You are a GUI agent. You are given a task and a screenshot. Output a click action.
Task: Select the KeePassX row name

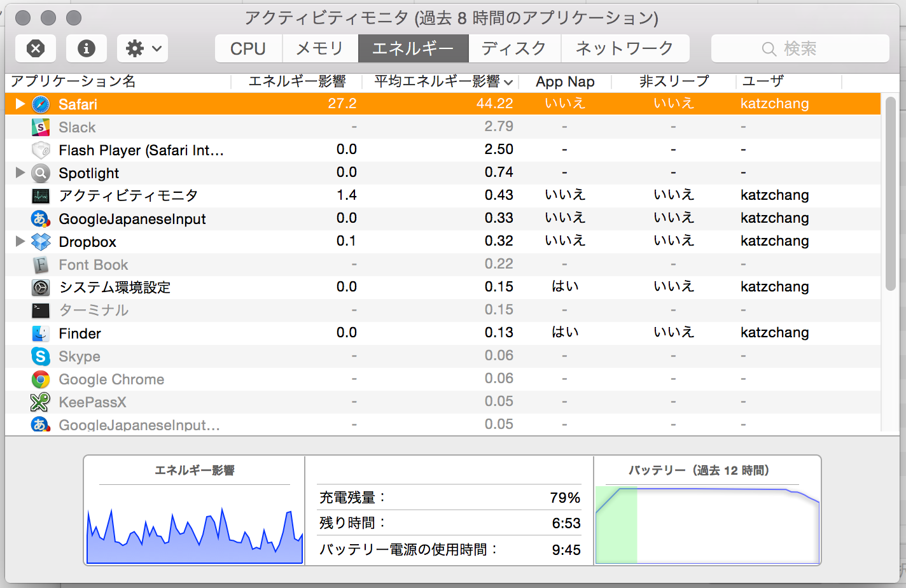(x=92, y=402)
